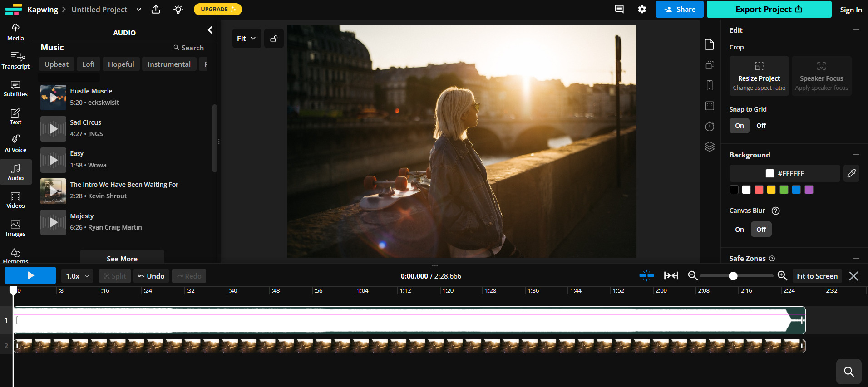The height and width of the screenshot is (387, 868).
Task: Turn Canvas Blur on
Action: pyautogui.click(x=739, y=230)
